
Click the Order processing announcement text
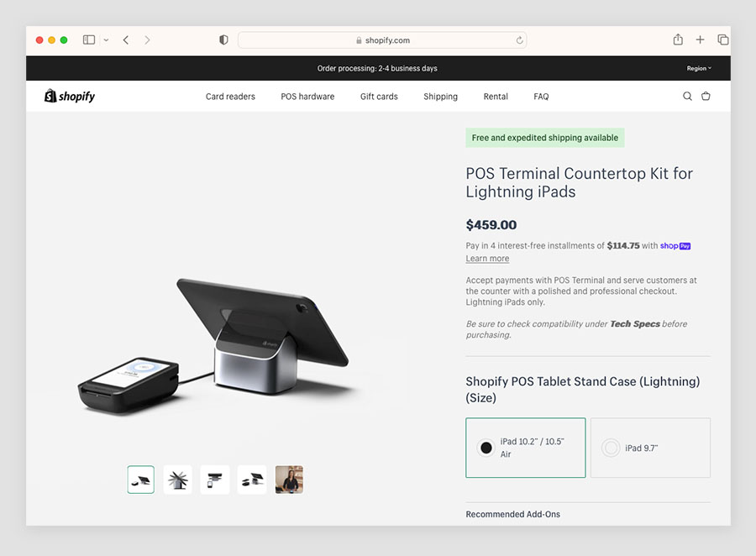pos(377,69)
